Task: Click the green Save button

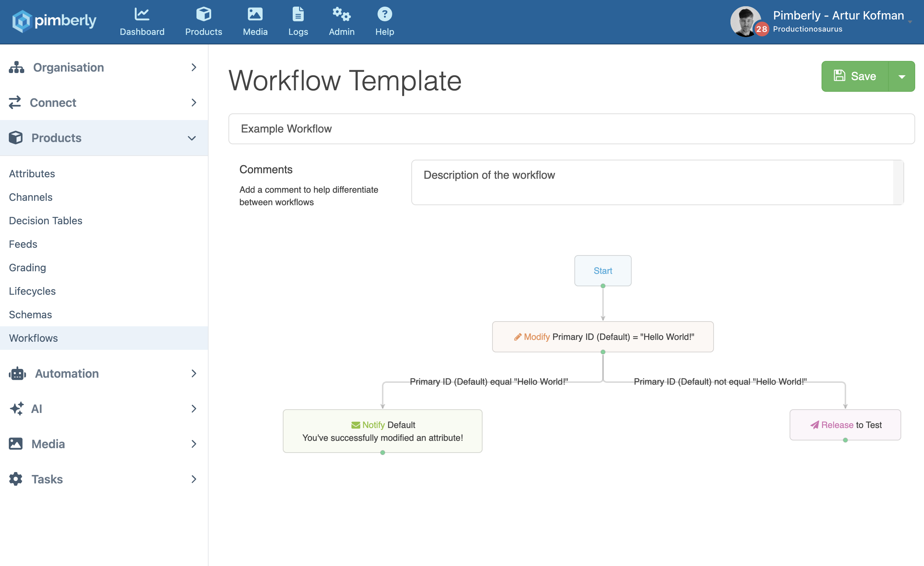Action: click(855, 76)
